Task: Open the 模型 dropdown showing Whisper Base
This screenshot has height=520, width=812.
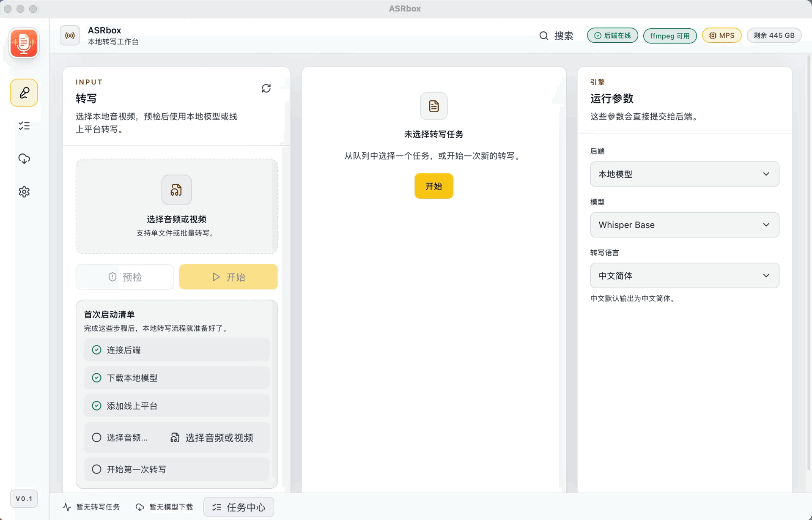Action: point(685,224)
